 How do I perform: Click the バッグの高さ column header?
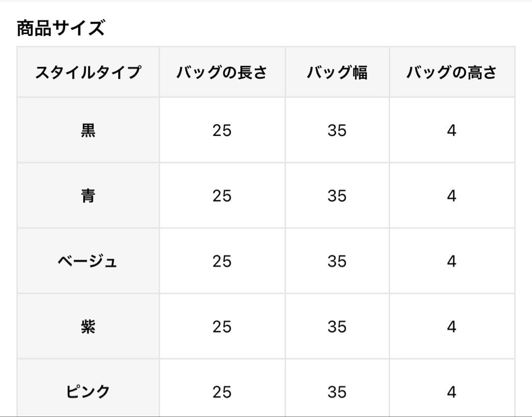[452, 72]
